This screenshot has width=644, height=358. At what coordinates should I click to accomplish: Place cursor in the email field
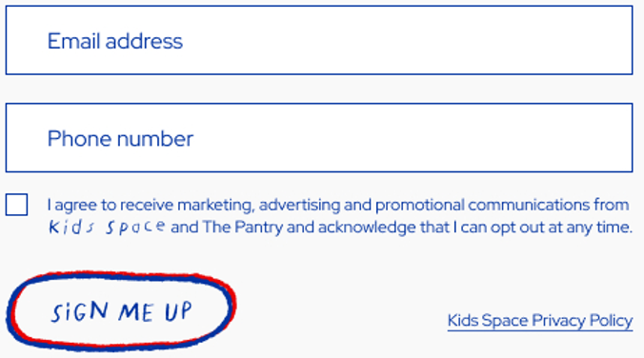319,40
